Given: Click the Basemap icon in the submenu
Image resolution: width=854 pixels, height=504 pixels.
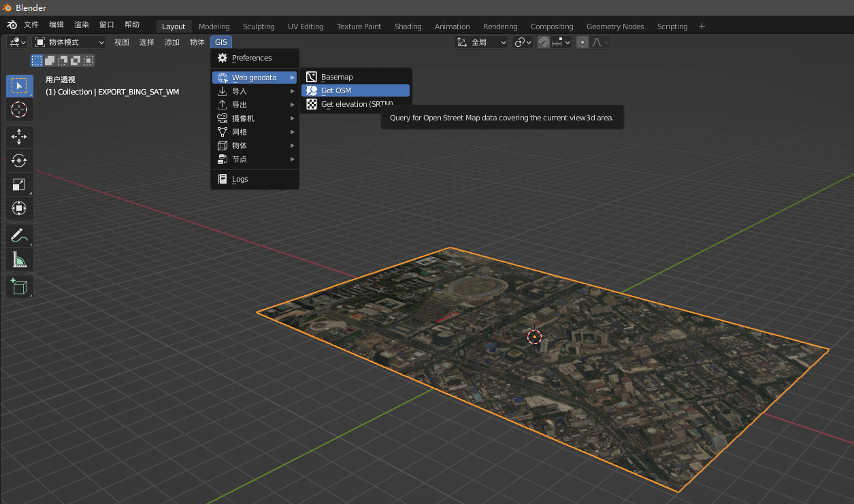Looking at the screenshot, I should coord(312,77).
